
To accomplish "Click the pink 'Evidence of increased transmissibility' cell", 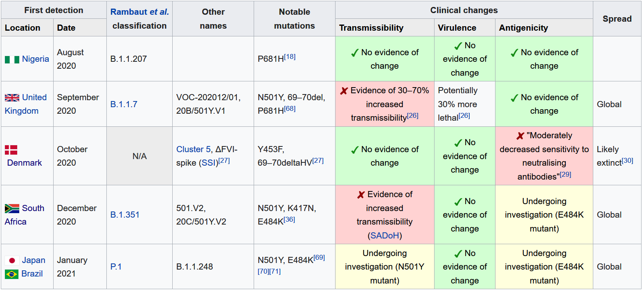I will point(385,215).
